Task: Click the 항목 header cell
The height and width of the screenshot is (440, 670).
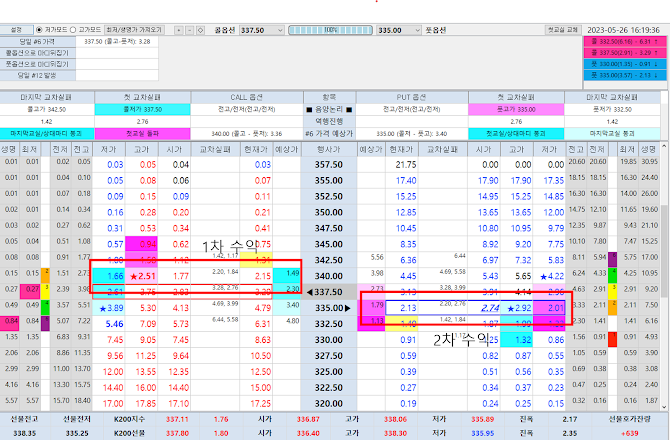Action: point(329,97)
